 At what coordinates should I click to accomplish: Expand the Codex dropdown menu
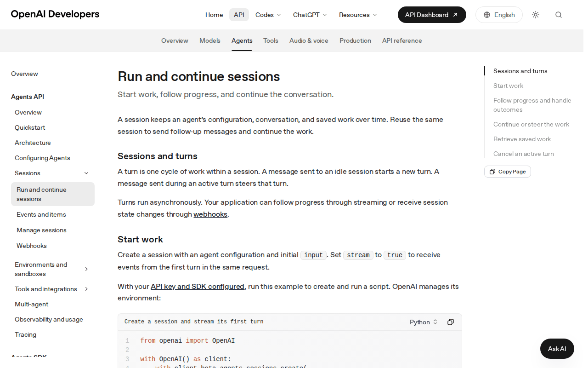point(268,15)
